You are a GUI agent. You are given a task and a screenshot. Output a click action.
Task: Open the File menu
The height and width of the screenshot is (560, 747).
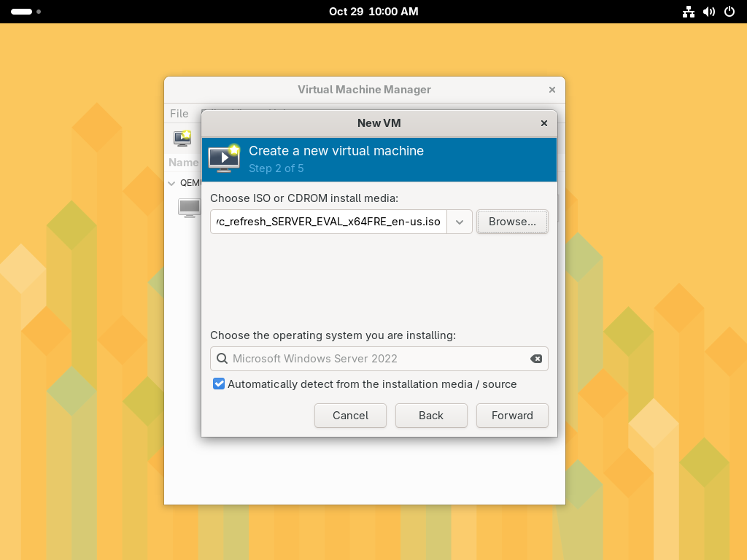tap(179, 114)
